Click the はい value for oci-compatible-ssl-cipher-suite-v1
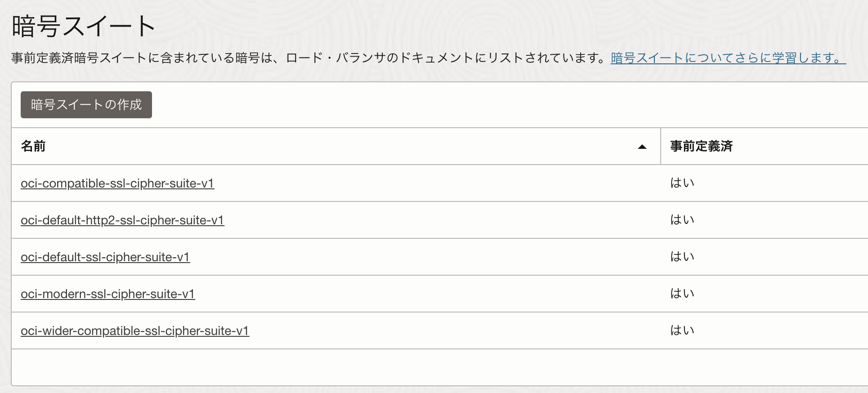This screenshot has width=868, height=393. point(681,183)
